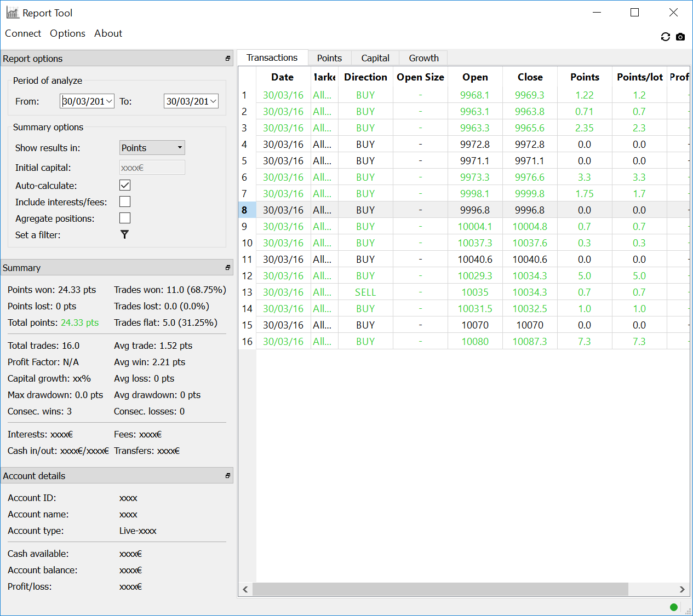Open the To date dropdown
The width and height of the screenshot is (693, 616).
tap(213, 101)
